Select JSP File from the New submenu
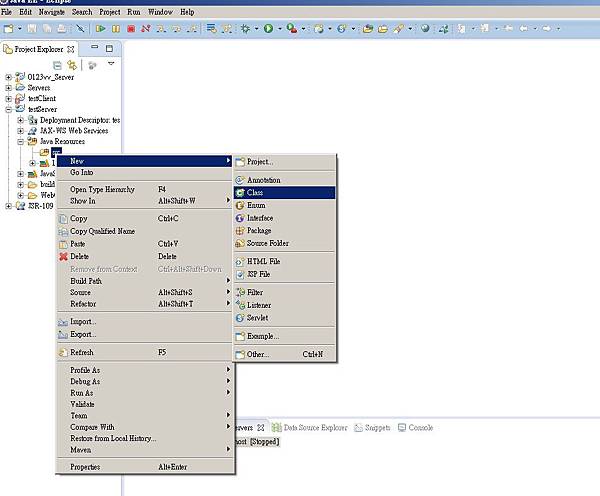Viewport: 600px width, 496px height. pos(258,274)
